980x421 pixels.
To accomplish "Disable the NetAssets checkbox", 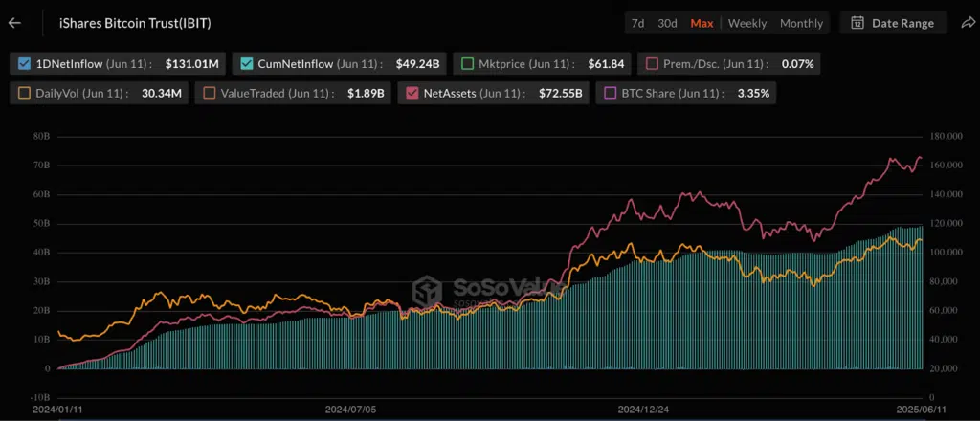I will click(412, 94).
